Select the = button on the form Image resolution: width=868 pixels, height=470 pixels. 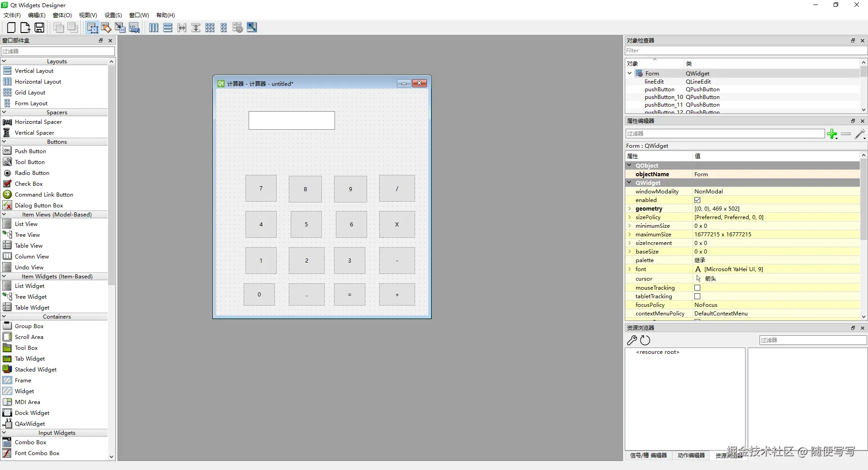(x=349, y=294)
